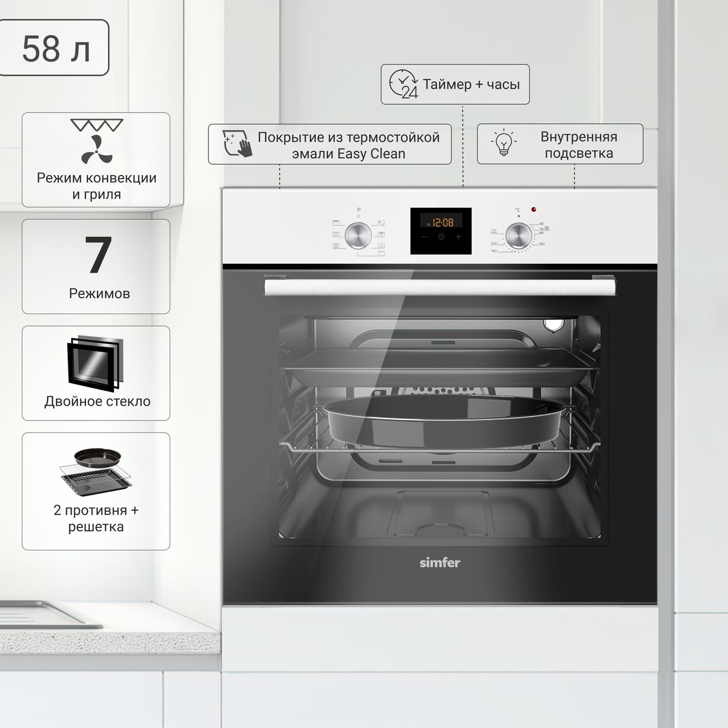The height and width of the screenshot is (728, 728).
Task: Click the Внутренняя подсветка label
Action: (x=578, y=144)
